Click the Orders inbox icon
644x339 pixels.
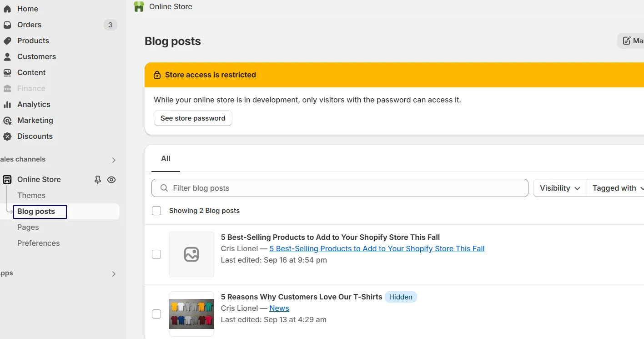7,25
